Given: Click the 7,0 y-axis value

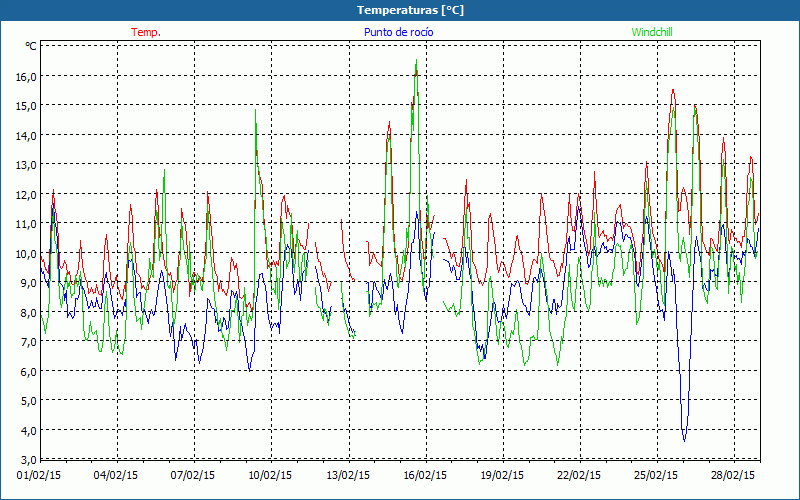Looking at the screenshot, I should pos(29,341).
